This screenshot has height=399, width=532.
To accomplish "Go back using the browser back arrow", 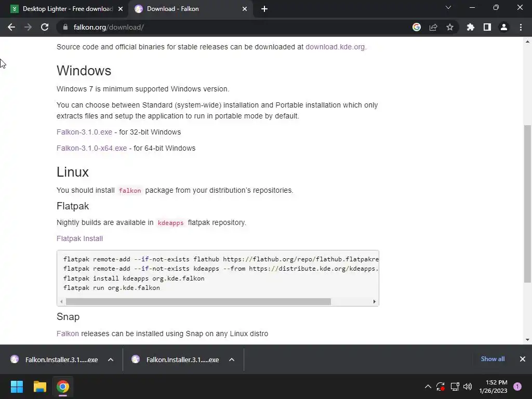I will point(11,27).
